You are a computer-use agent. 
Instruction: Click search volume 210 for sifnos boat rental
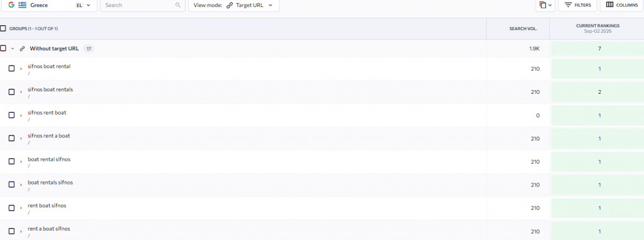click(x=535, y=69)
